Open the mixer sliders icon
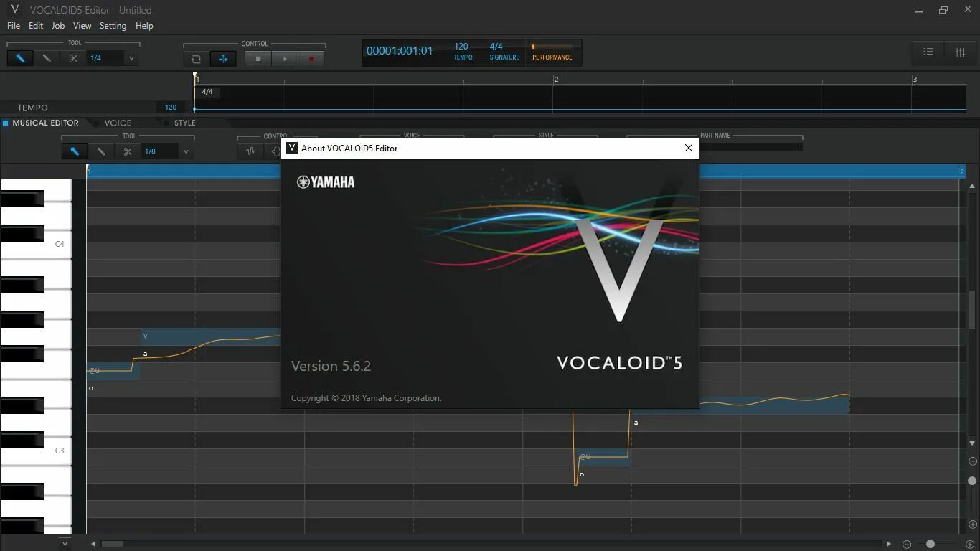980x551 pixels. point(961,52)
